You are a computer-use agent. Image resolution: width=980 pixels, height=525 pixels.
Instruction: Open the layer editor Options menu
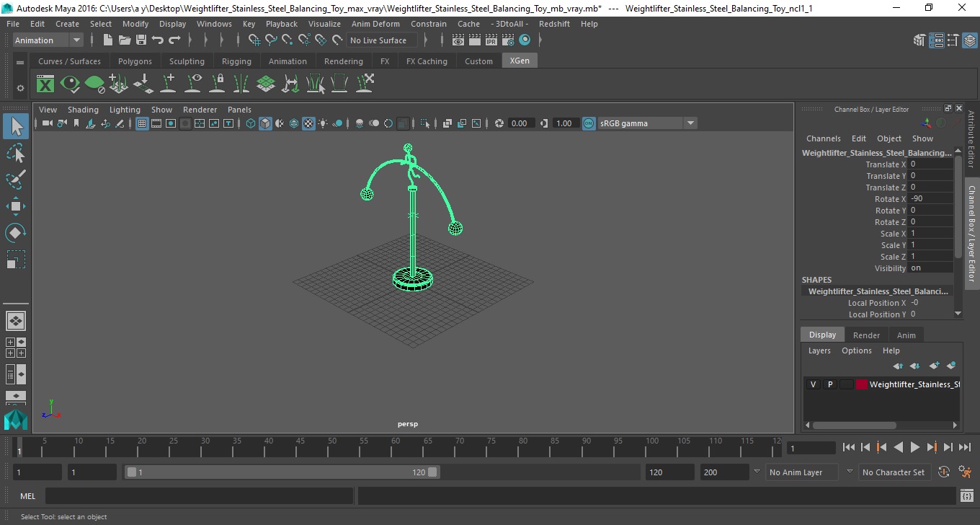click(857, 350)
